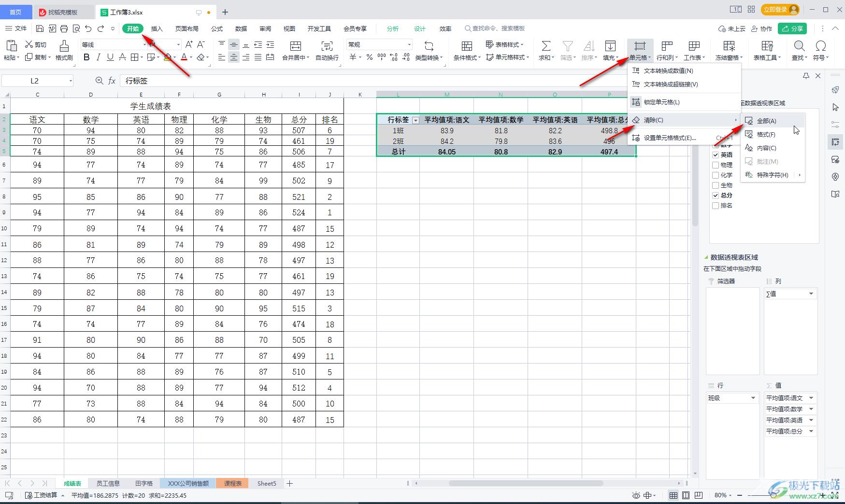The width and height of the screenshot is (845, 504).
Task: Click the Freeze Panes (冻结窗格) icon
Action: coord(729,46)
